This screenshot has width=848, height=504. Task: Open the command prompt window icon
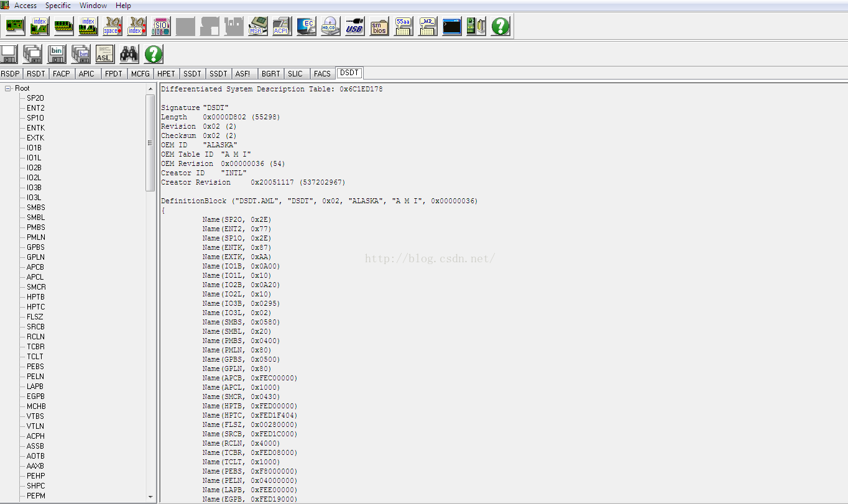tap(452, 26)
